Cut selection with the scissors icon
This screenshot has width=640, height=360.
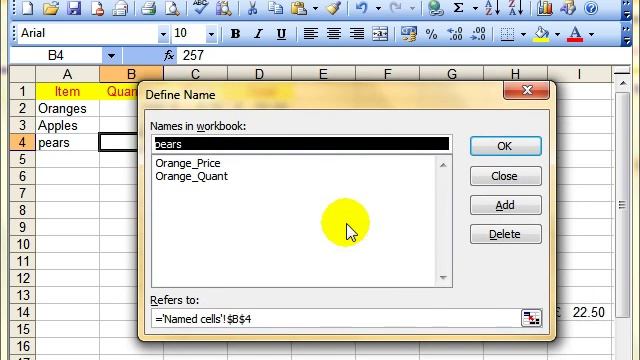coord(253,8)
